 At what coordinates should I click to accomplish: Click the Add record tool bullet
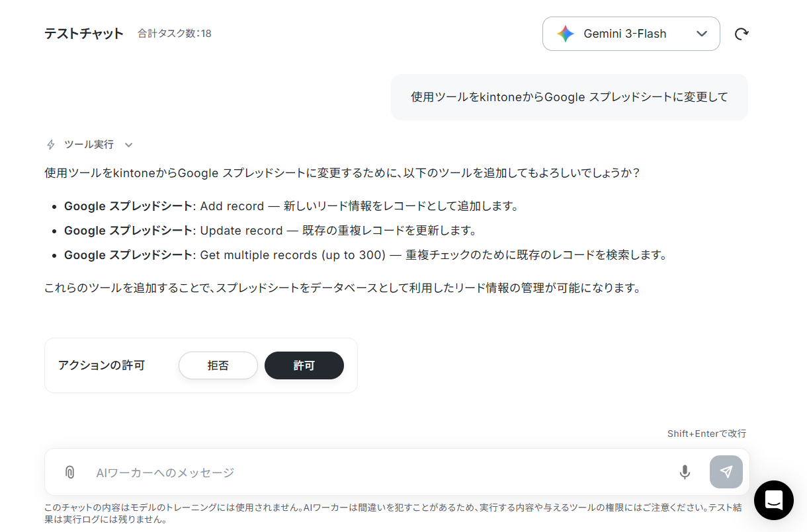(290, 206)
